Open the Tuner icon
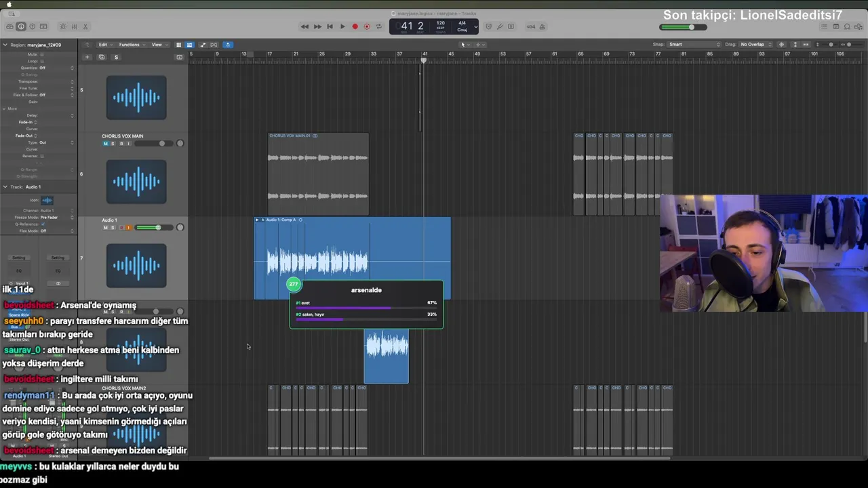The height and width of the screenshot is (488, 868). tap(500, 26)
